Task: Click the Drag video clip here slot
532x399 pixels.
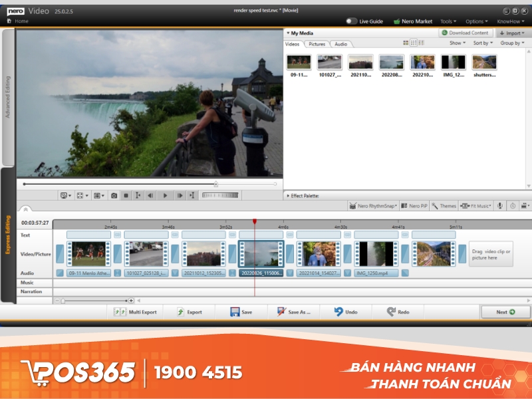Action: click(x=491, y=254)
